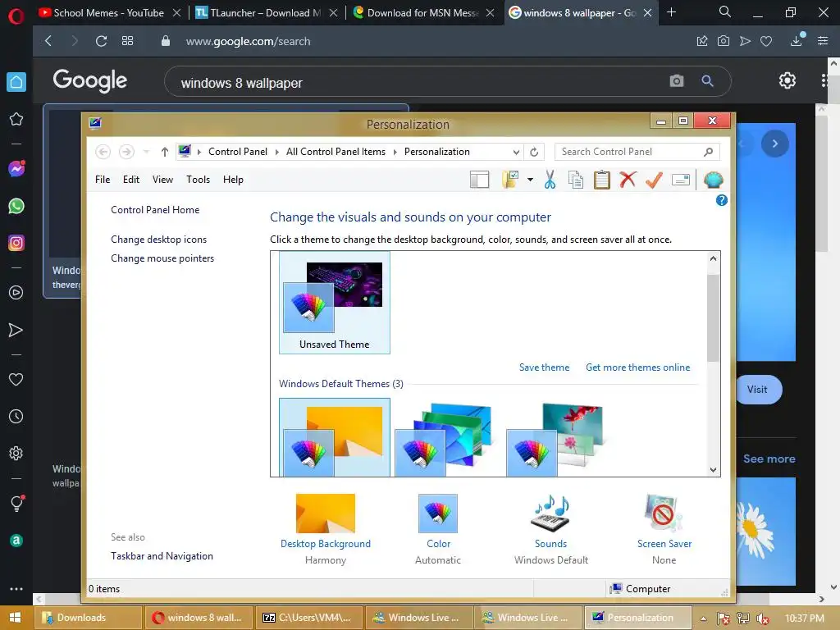Open Opera speed dial grid icon
The width and height of the screenshot is (840, 630).
[x=127, y=41]
